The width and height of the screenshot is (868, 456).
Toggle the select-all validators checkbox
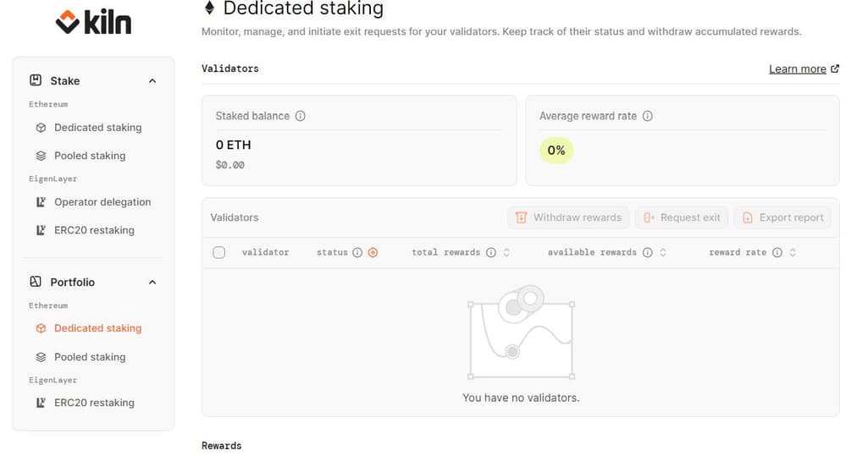(x=219, y=252)
